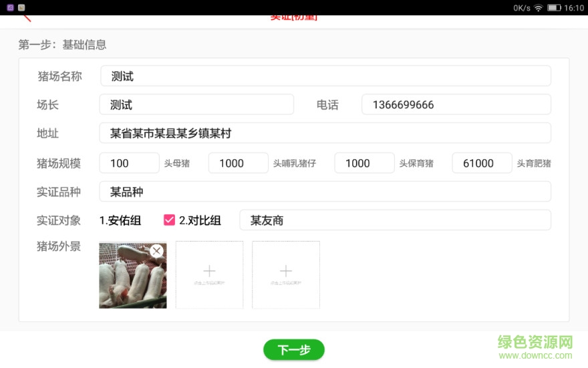
Task: Edit the 电话 field showing 1366699666
Action: point(456,104)
